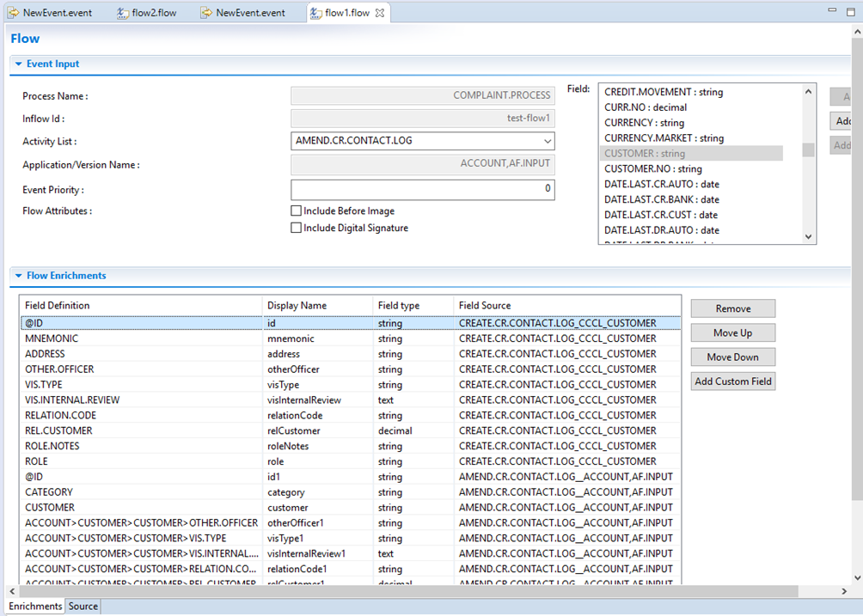
Task: Click the Event Priority input field
Action: pos(422,189)
